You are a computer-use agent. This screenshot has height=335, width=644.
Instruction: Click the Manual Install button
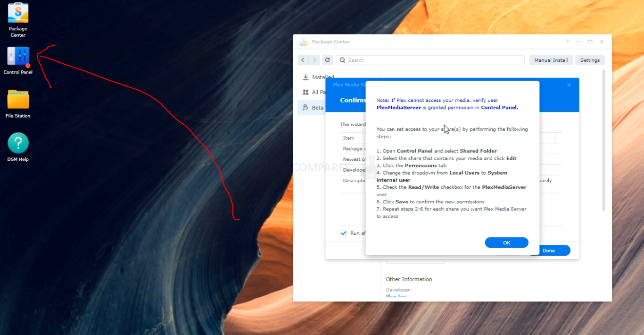pos(551,60)
